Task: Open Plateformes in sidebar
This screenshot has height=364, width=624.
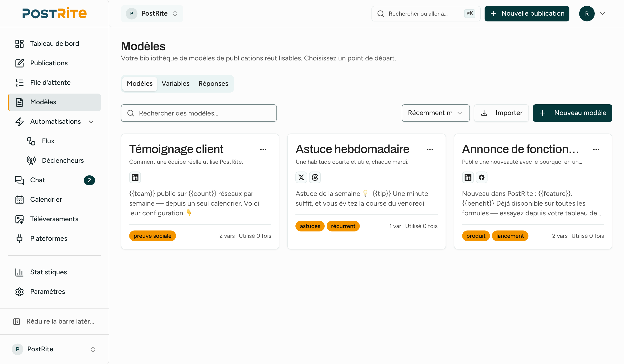Action: click(x=54, y=239)
